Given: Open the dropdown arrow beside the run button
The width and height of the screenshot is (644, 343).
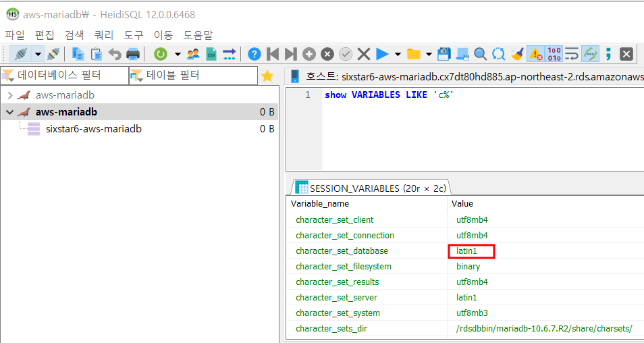Looking at the screenshot, I should point(398,54).
